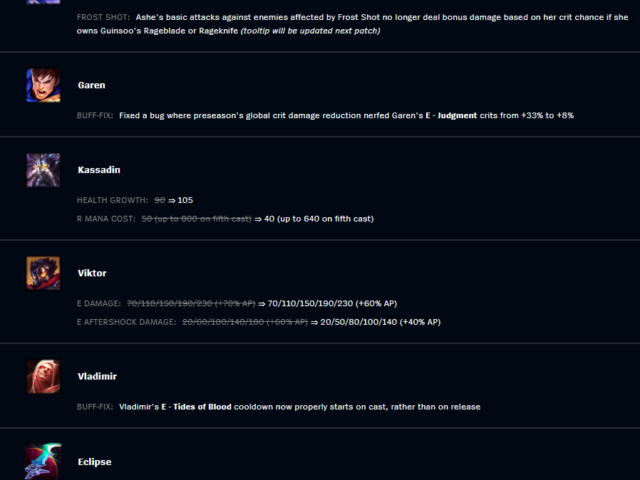Select the Kassadin heading text
The height and width of the screenshot is (480, 640).
coord(99,170)
